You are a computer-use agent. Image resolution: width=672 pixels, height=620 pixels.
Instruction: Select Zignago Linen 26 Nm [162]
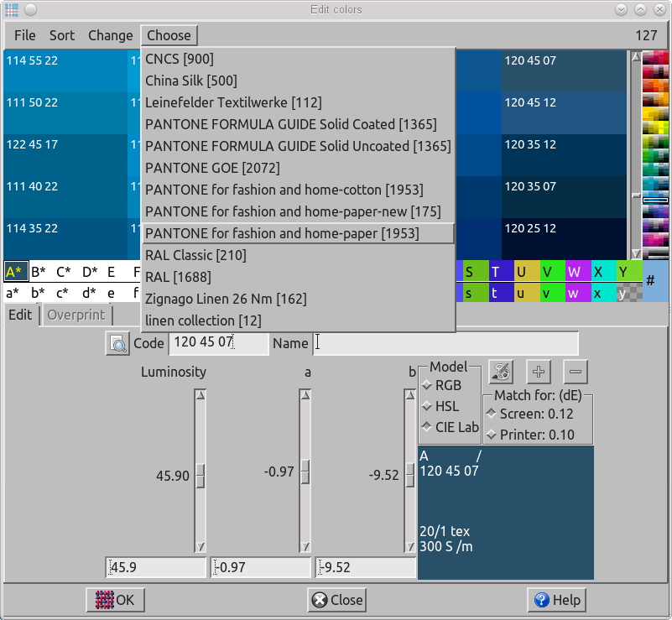click(298, 300)
